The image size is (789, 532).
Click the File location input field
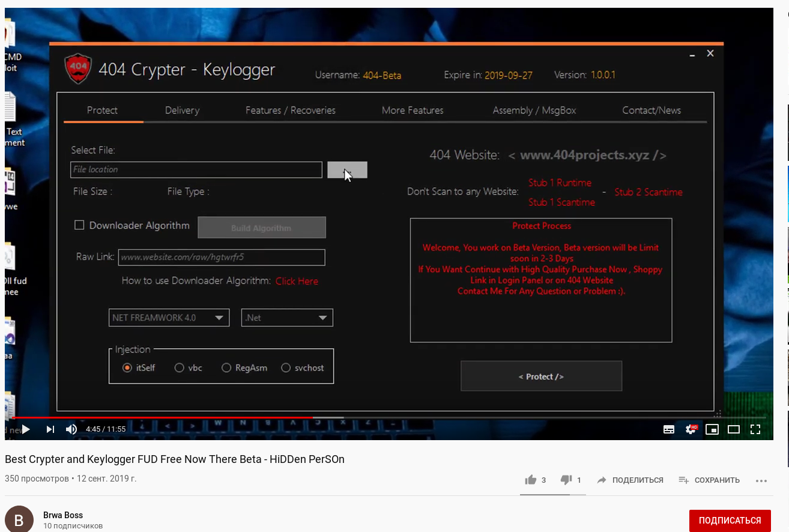point(196,170)
